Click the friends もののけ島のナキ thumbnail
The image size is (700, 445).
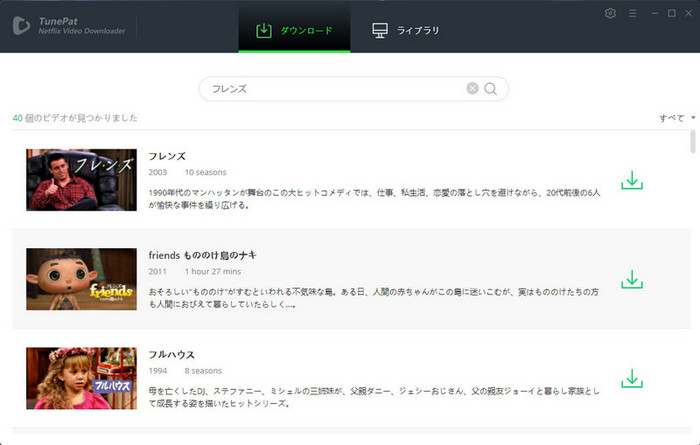[x=81, y=279]
